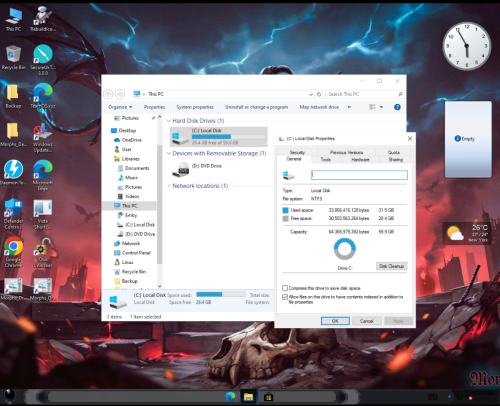Open the RebuildIcon desktop shortcut

[x=43, y=19]
